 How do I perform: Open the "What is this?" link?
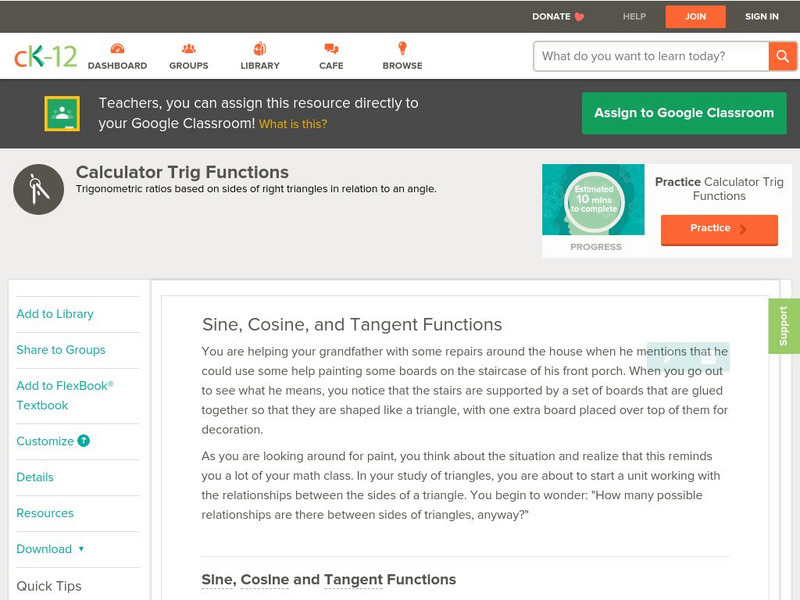pyautogui.click(x=293, y=124)
